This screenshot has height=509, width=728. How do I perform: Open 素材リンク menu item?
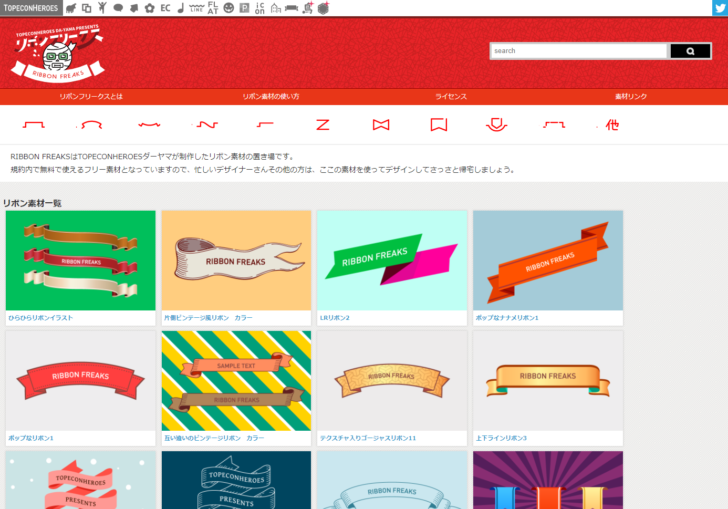(x=631, y=97)
